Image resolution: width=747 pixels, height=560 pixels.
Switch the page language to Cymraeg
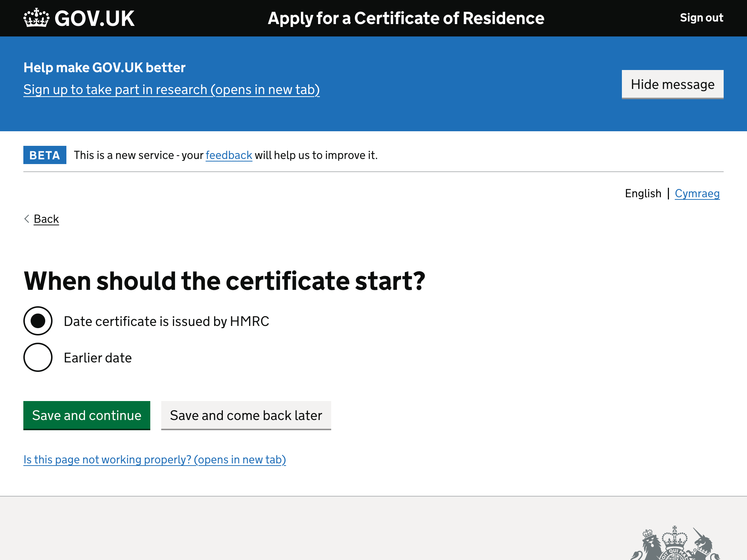(x=697, y=193)
